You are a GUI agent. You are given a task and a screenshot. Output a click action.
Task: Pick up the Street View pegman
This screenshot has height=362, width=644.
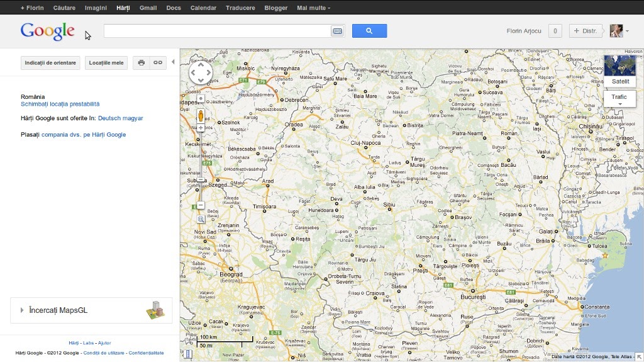click(x=201, y=116)
